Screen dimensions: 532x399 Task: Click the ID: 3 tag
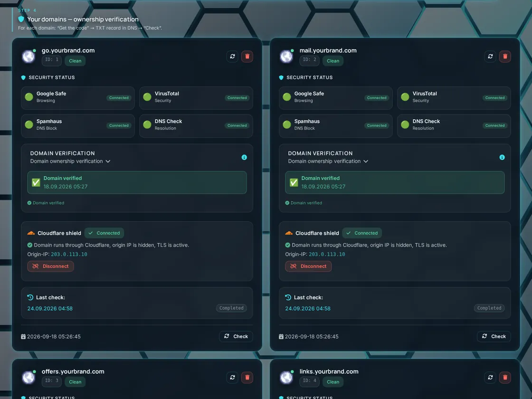click(x=52, y=381)
